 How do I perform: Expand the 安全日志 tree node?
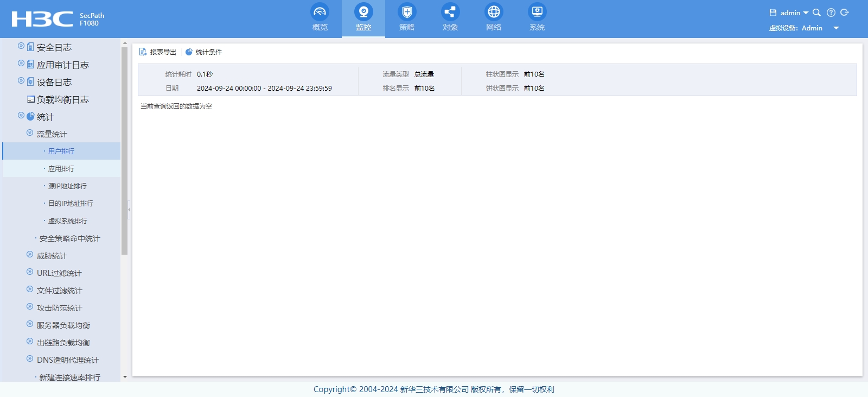point(21,46)
